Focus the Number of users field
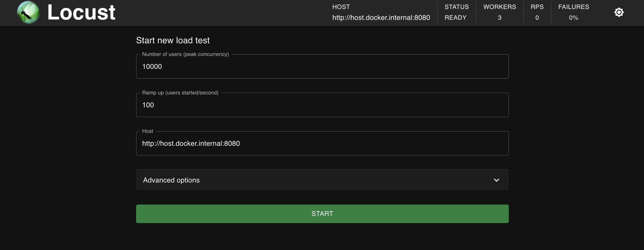644x250 pixels. click(x=322, y=67)
